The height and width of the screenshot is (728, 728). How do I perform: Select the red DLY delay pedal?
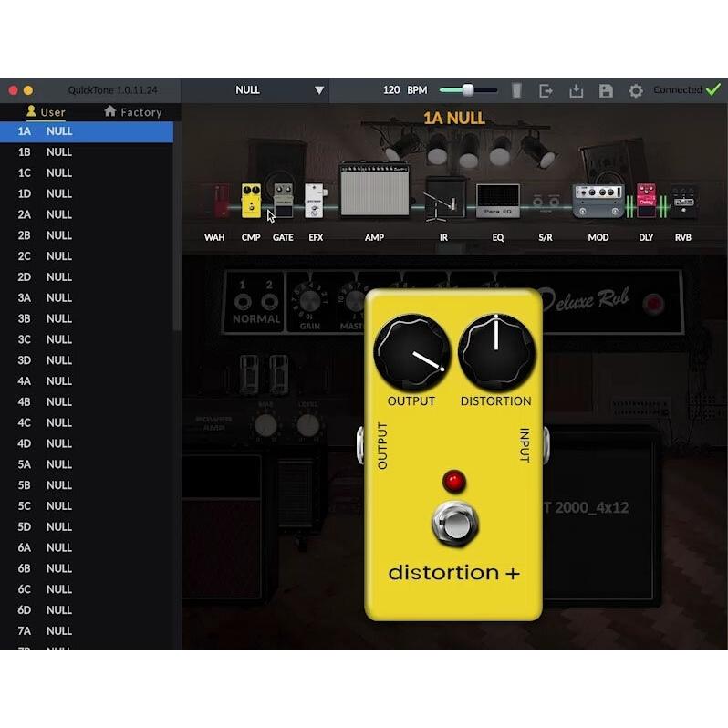(x=646, y=200)
